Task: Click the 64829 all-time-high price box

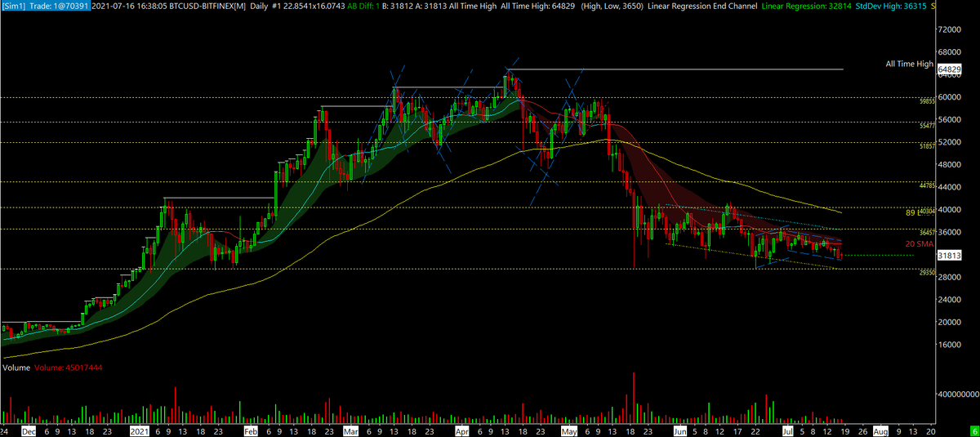Action: coord(949,69)
